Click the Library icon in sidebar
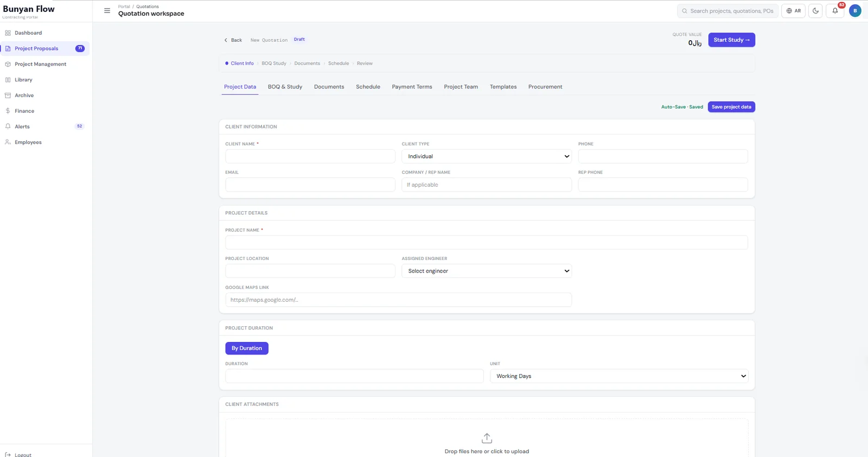 point(8,80)
